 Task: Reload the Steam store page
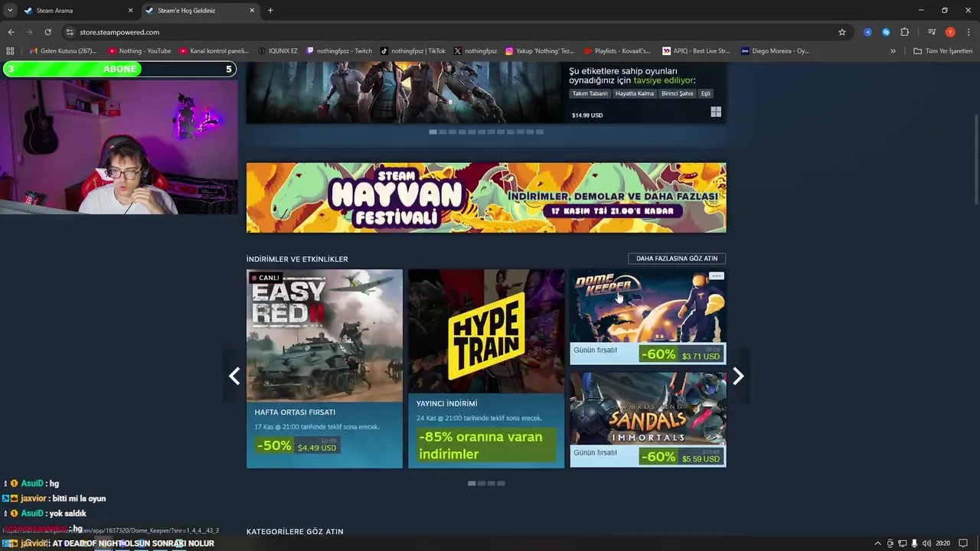point(47,32)
